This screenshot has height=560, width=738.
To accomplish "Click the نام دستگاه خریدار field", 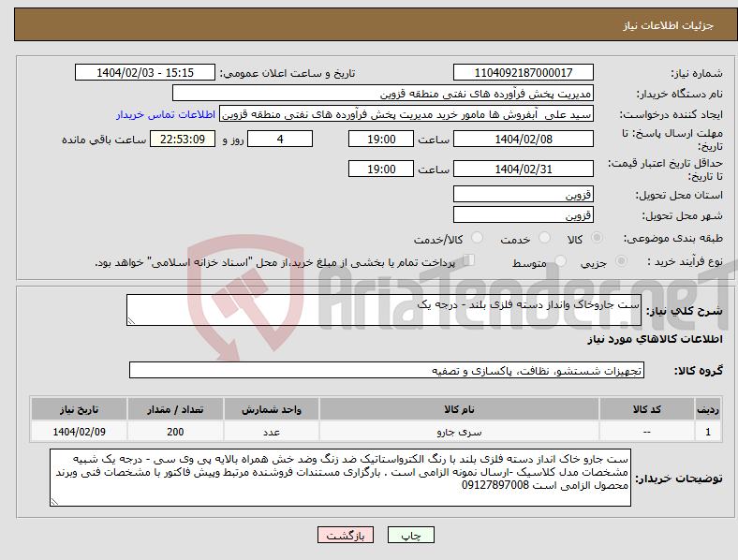I will (383, 93).
